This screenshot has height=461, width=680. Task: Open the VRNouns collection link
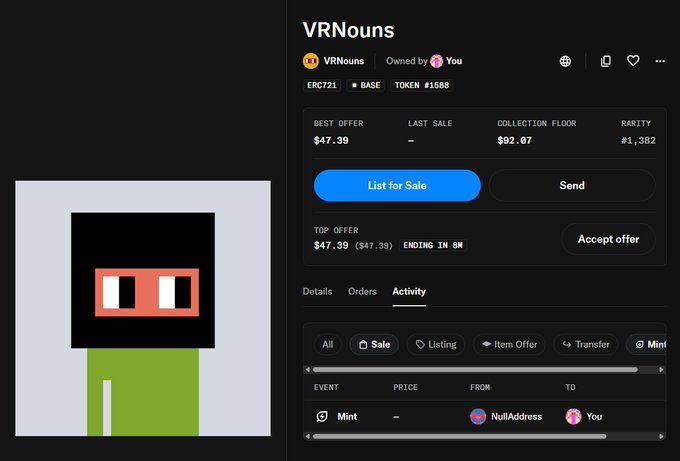tap(344, 61)
